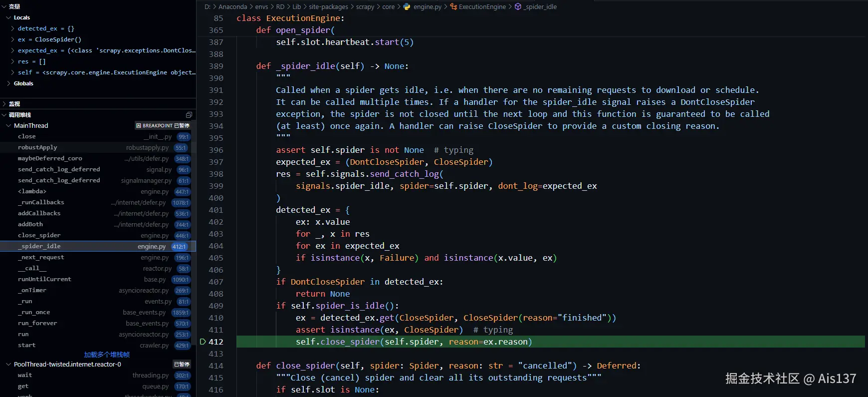Select the _onTimer stack frame
868x397 pixels.
point(98,290)
